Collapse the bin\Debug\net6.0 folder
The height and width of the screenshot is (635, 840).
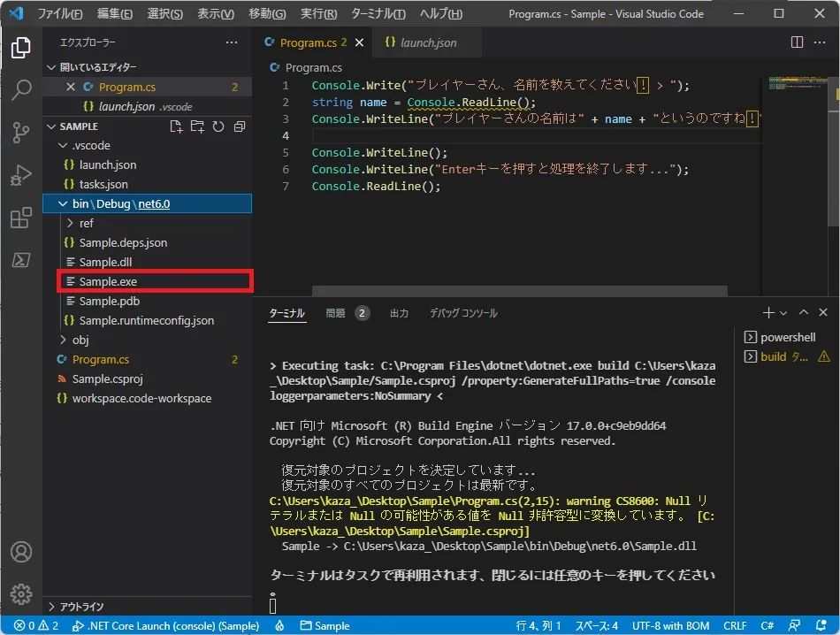click(62, 203)
